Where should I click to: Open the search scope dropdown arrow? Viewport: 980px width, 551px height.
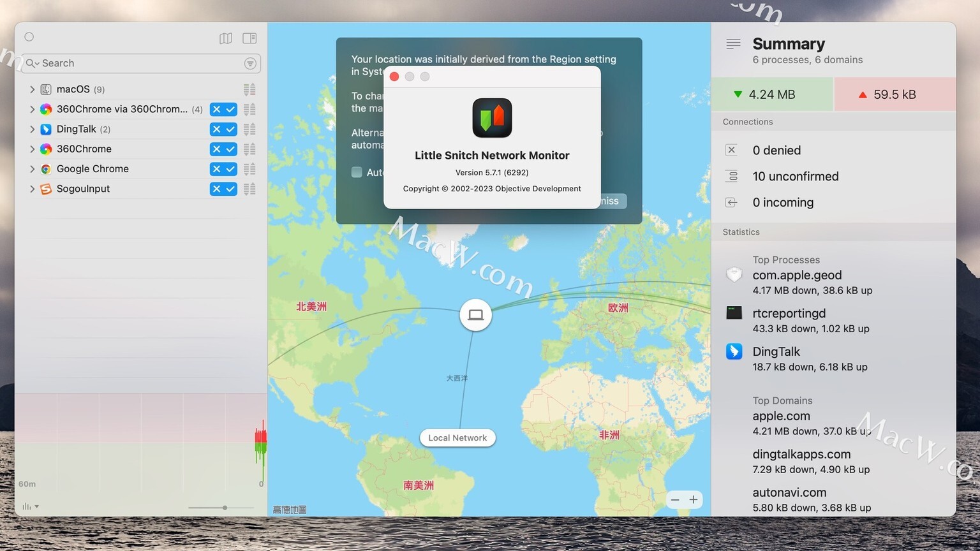(38, 64)
